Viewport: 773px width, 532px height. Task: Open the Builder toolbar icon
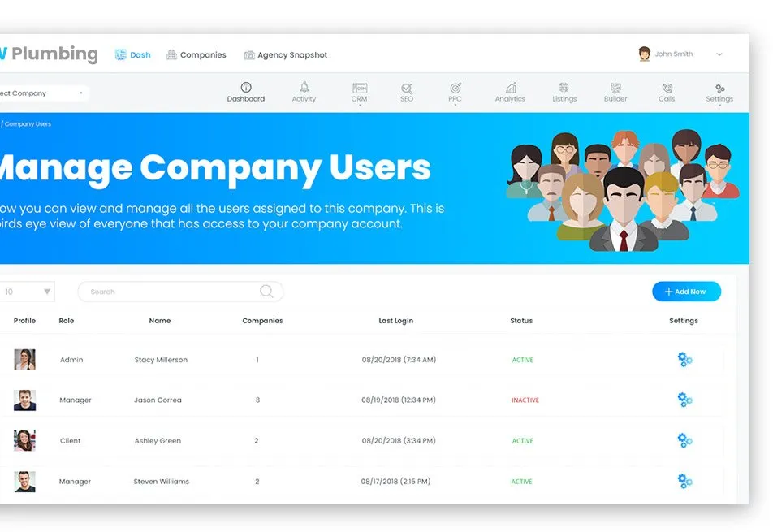tap(615, 88)
